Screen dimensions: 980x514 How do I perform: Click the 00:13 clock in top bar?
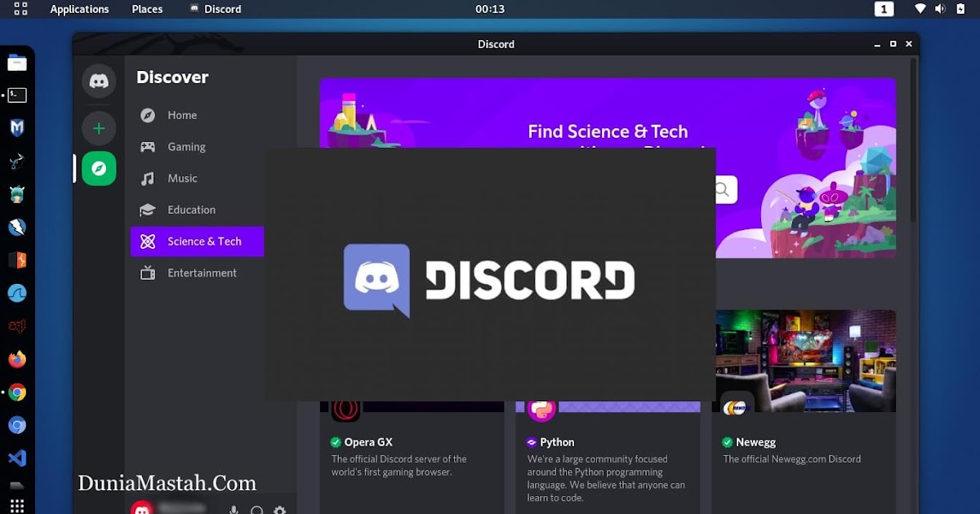(x=490, y=9)
